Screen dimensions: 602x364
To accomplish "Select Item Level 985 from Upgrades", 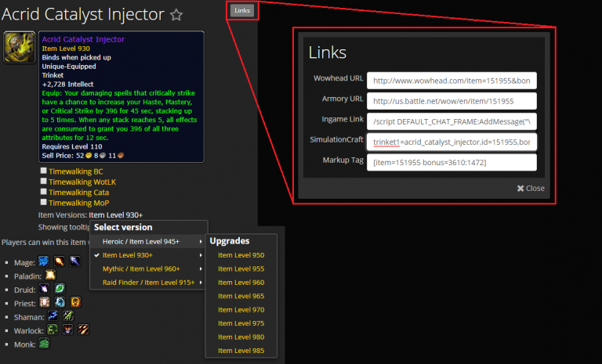I will point(241,349).
